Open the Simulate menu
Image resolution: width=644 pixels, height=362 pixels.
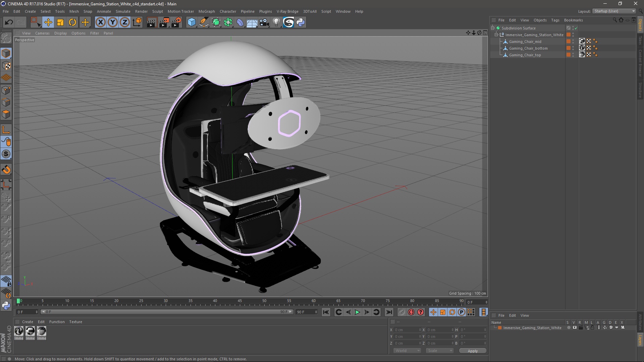[123, 11]
